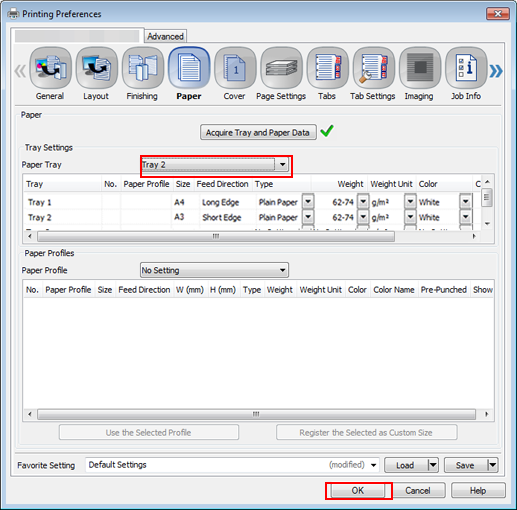Viewport: 517px width, 510px height.
Task: Open the Page Settings icon
Action: [x=281, y=68]
